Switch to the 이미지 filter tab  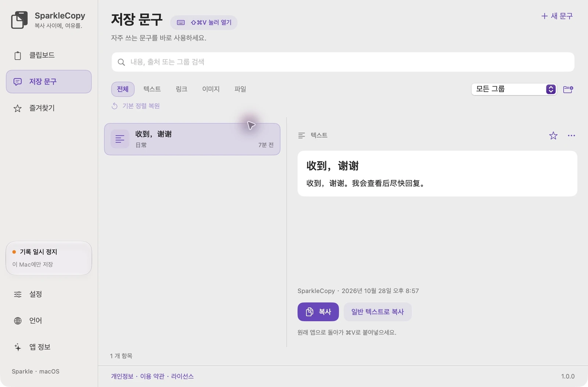[211, 89]
